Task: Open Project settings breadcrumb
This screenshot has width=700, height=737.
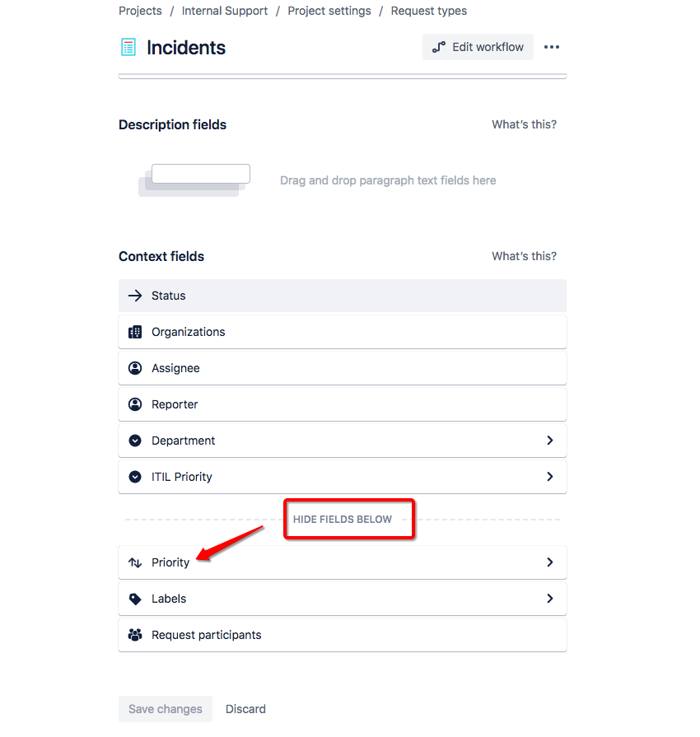Action: tap(329, 11)
